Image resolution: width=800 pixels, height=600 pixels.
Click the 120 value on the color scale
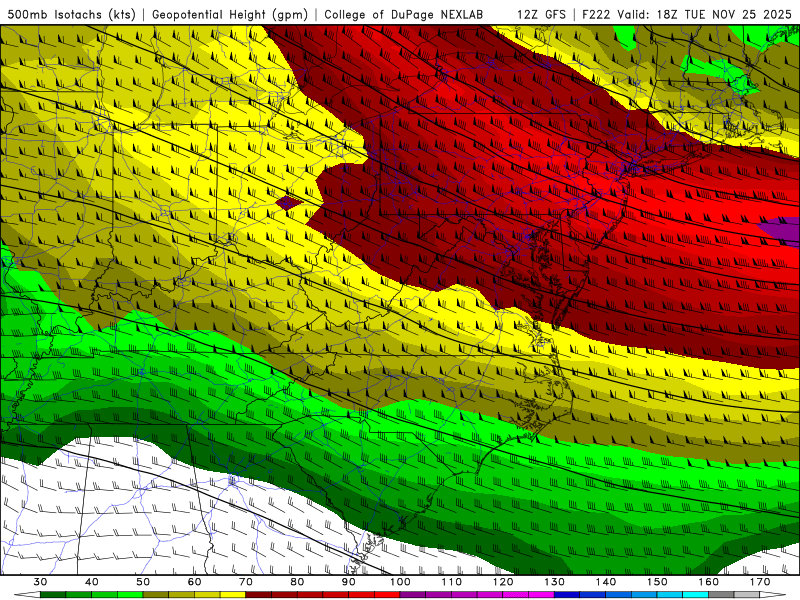(503, 582)
